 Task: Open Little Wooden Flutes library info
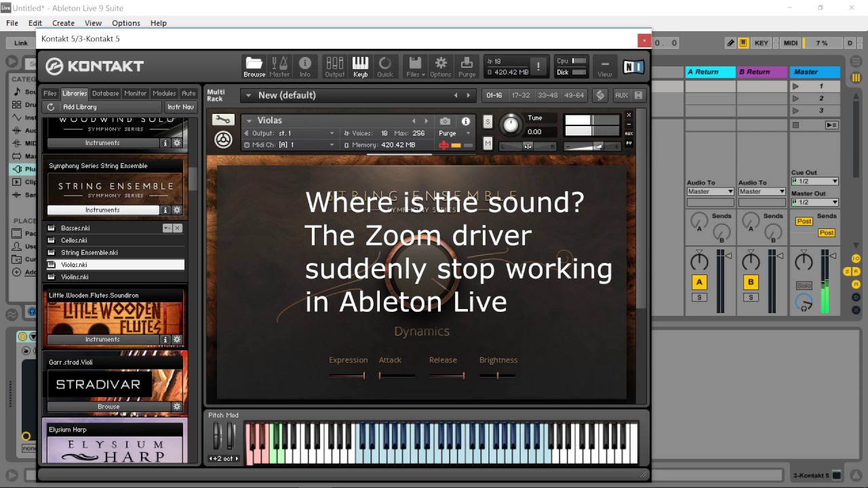pyautogui.click(x=165, y=340)
